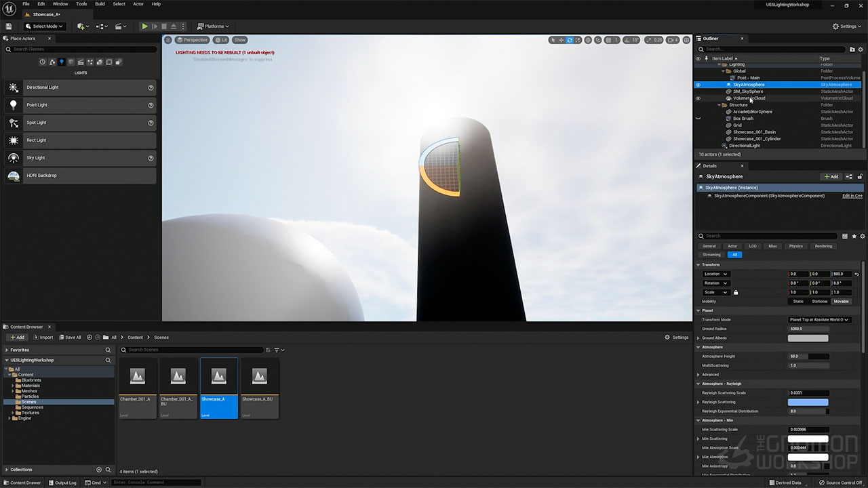This screenshot has width=868, height=488.
Task: Click the Add button in Details panel
Action: pyautogui.click(x=831, y=176)
